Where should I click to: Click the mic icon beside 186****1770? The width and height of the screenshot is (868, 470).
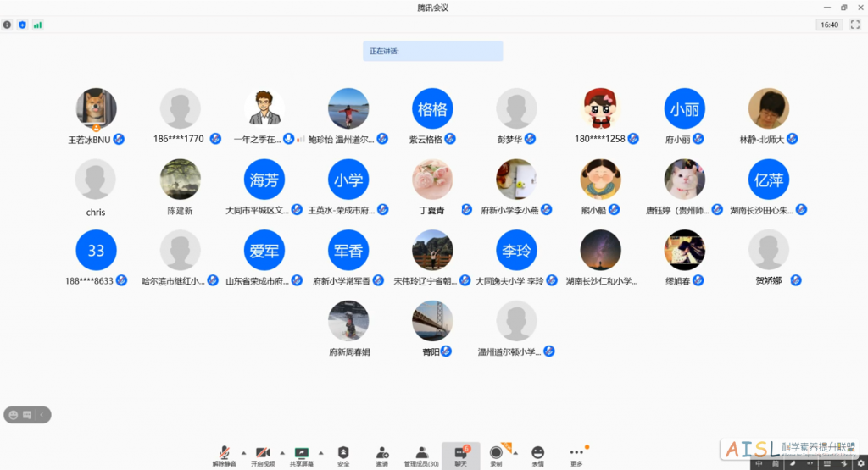coord(215,139)
